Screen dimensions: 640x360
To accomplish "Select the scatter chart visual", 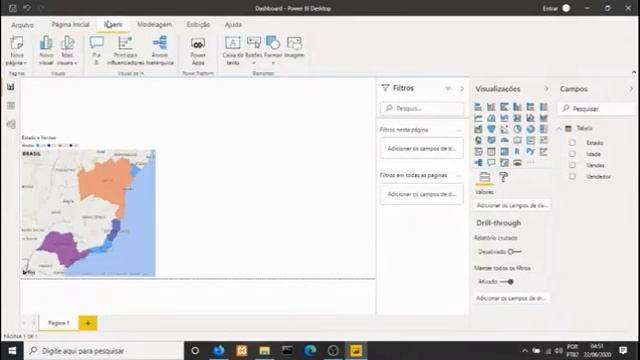I will click(504, 129).
